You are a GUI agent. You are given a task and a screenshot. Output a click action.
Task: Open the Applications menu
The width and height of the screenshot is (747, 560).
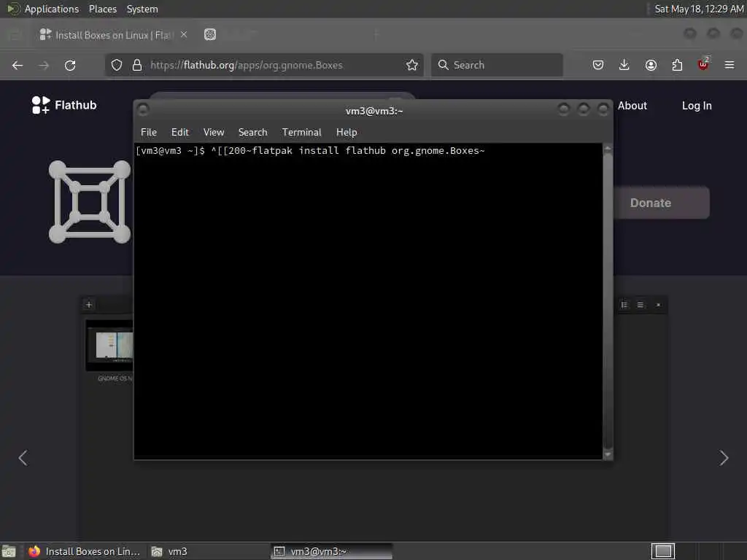[x=52, y=9]
